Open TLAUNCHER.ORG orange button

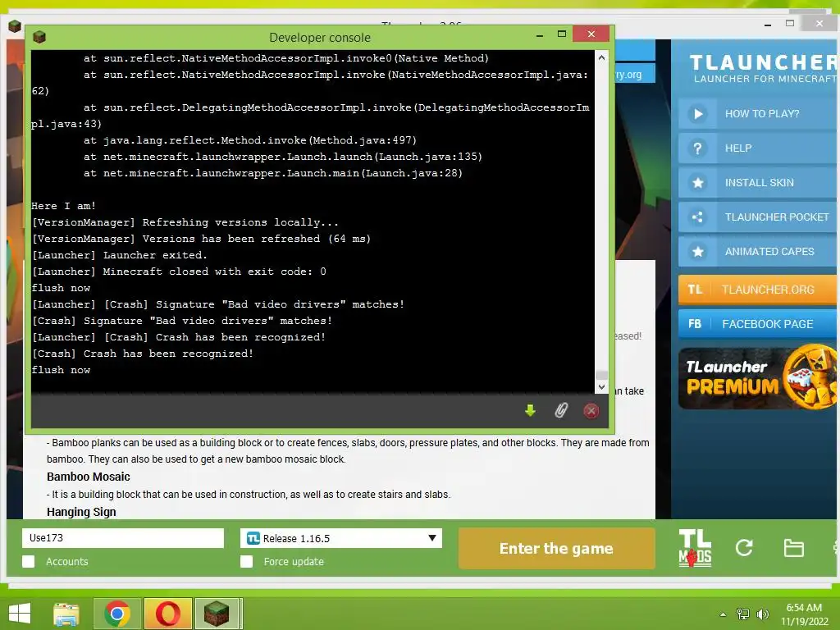757,290
